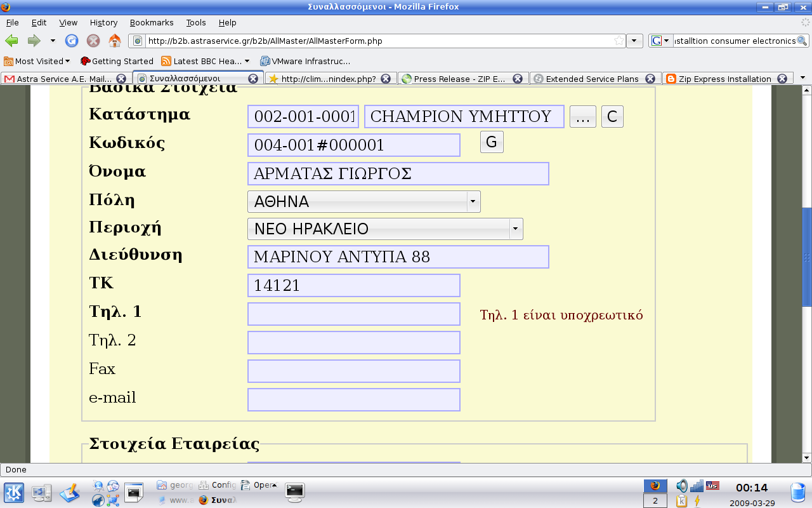
Task: Close the Συναλλασσόμενοι tab
Action: pos(252,79)
